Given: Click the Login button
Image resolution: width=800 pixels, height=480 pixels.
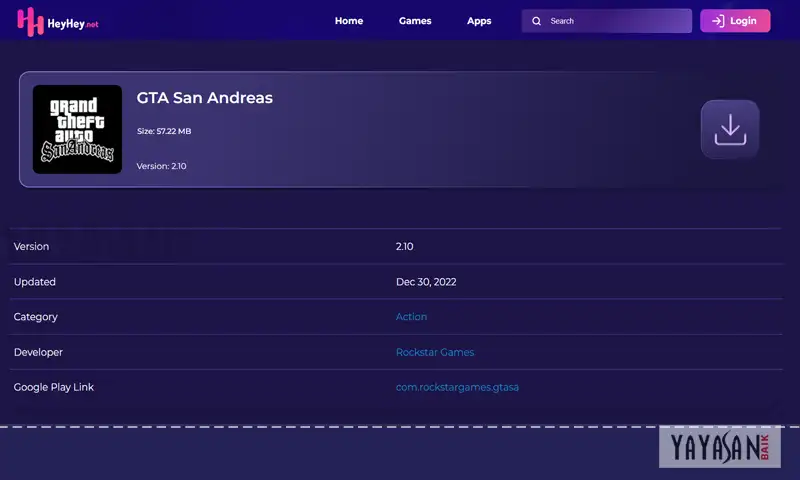Looking at the screenshot, I should click(x=735, y=21).
